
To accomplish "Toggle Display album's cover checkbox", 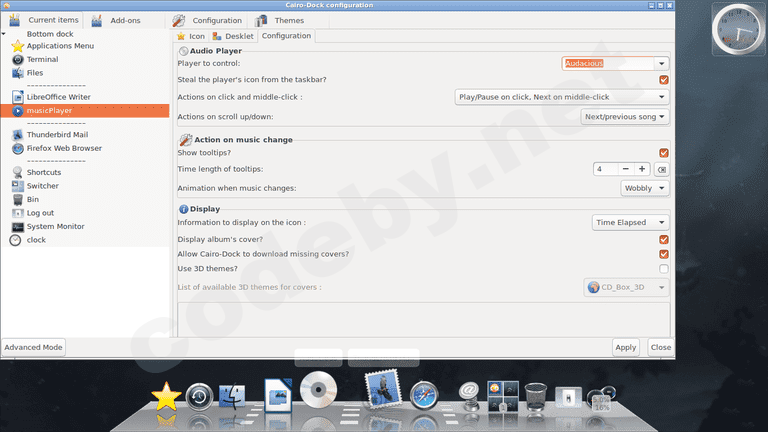I will [x=664, y=240].
